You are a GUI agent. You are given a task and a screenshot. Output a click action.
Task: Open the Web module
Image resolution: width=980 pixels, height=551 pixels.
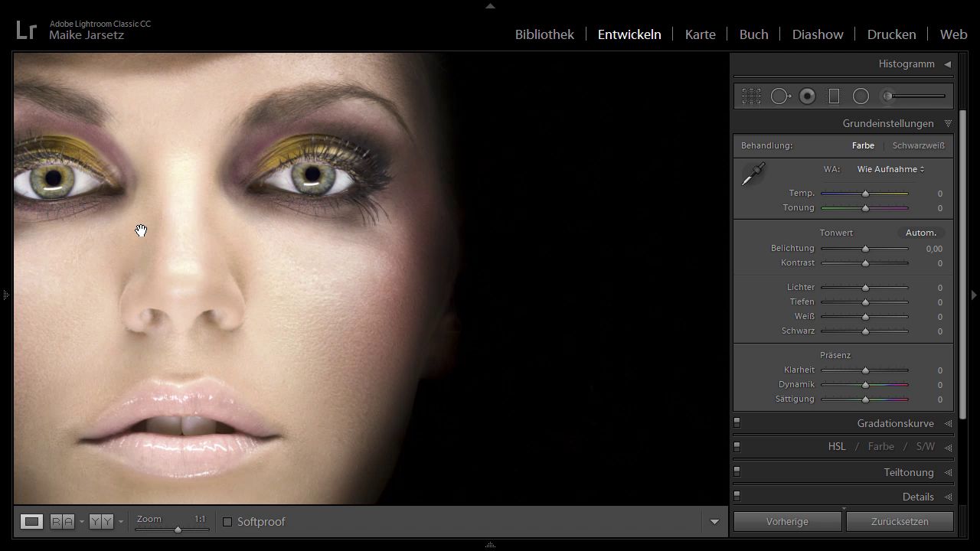(953, 34)
